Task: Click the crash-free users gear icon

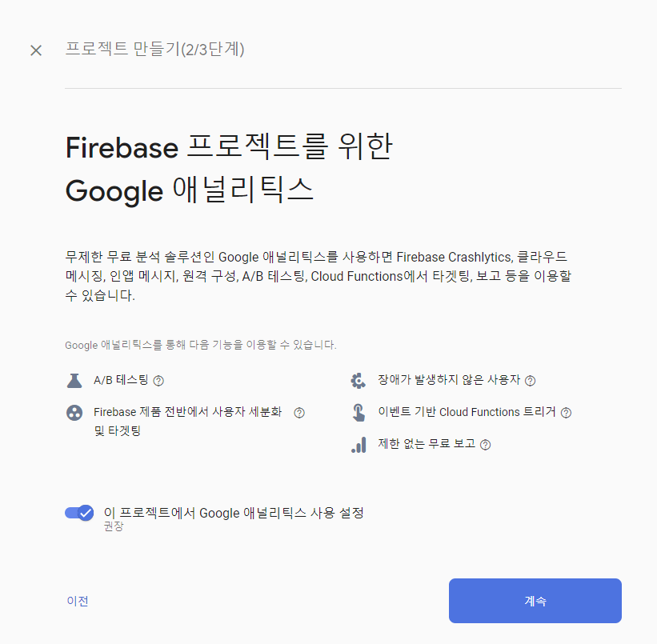Action: point(359,380)
